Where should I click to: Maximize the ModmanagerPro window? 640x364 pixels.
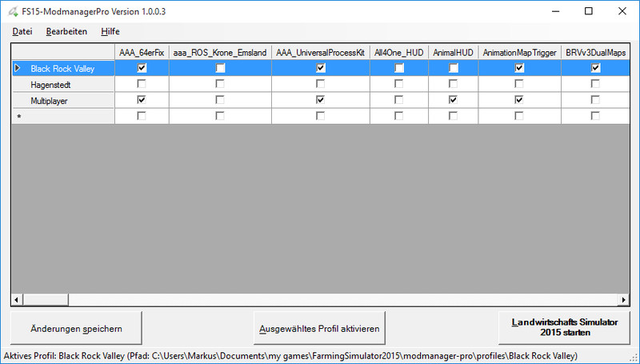pyautogui.click(x=588, y=11)
